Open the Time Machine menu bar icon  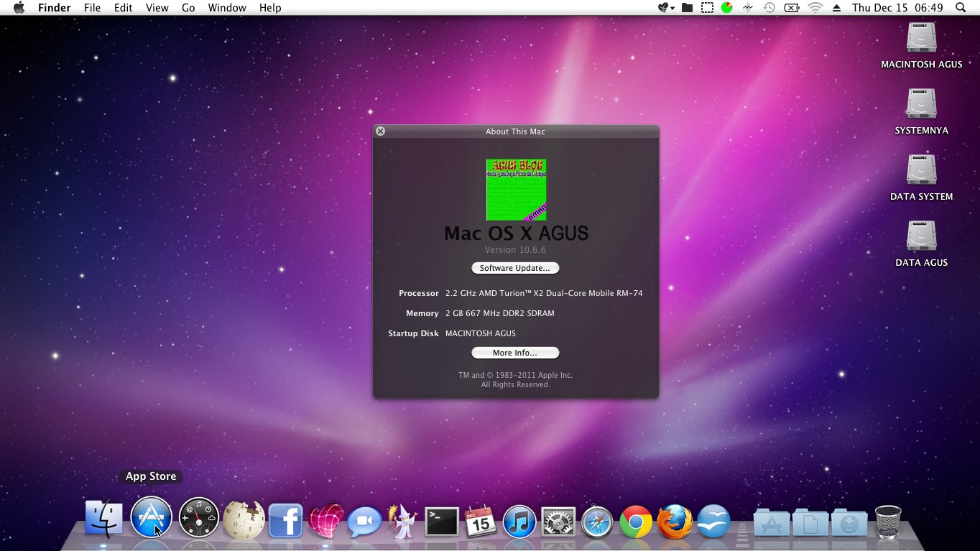[769, 8]
